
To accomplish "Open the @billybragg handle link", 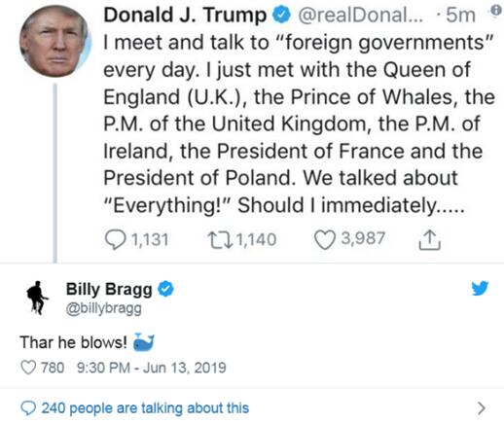I will [x=104, y=308].
